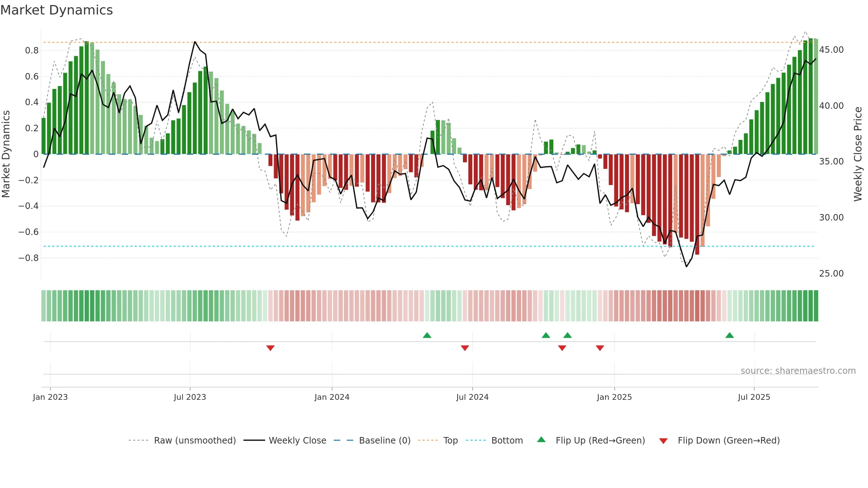Click the Jan 2024 axis label
Viewport: 868px width, 488px height.
(332, 397)
